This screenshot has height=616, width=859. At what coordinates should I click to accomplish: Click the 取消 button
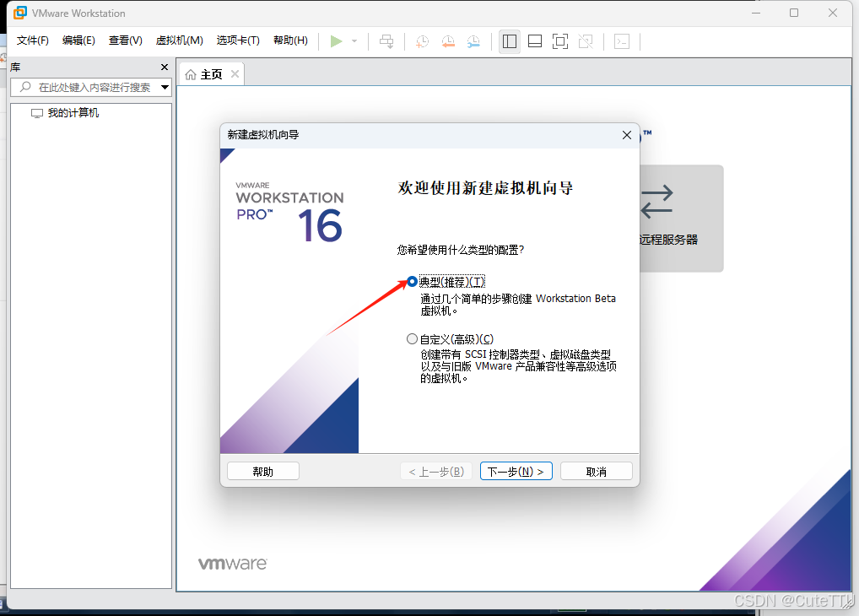[596, 472]
